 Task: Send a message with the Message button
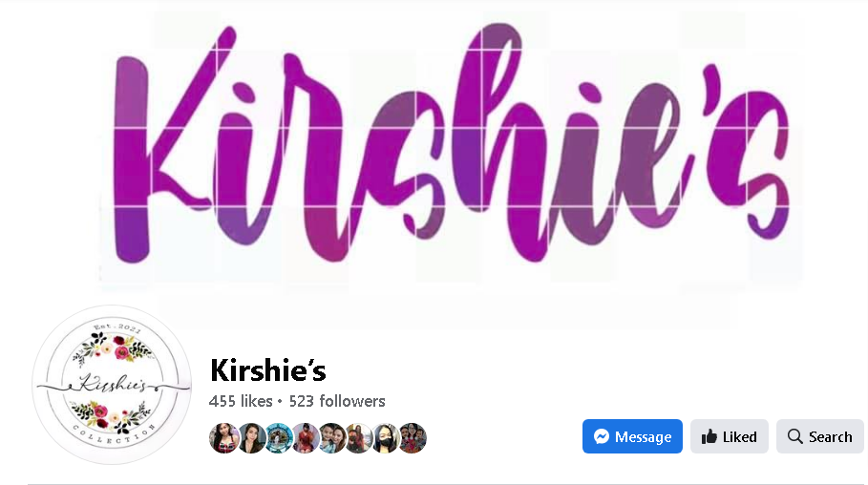tap(632, 436)
